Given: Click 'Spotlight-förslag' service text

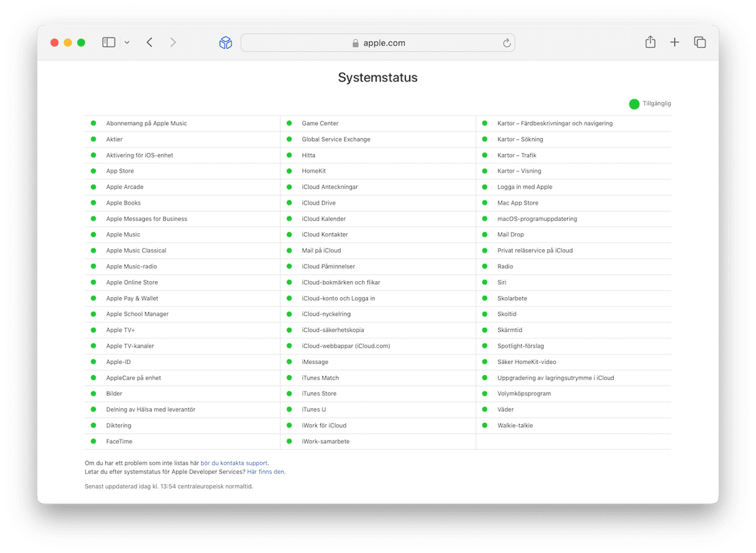Looking at the screenshot, I should (520, 346).
